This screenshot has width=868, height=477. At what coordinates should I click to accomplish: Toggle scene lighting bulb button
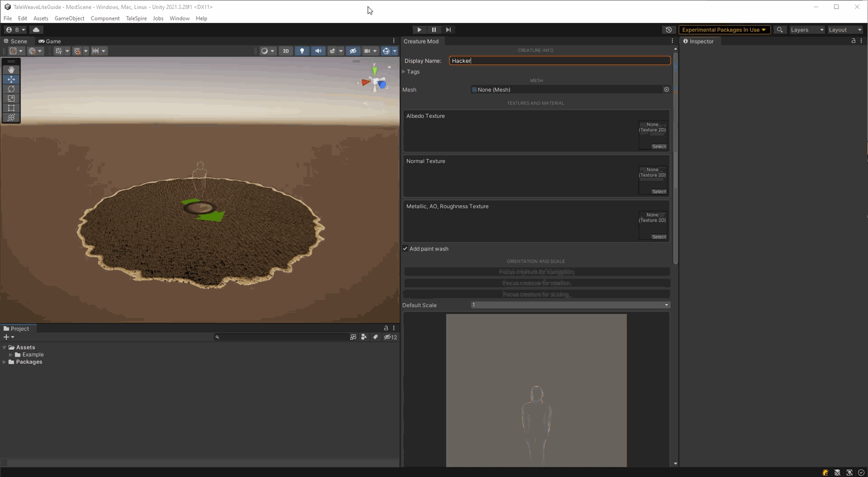tap(302, 51)
